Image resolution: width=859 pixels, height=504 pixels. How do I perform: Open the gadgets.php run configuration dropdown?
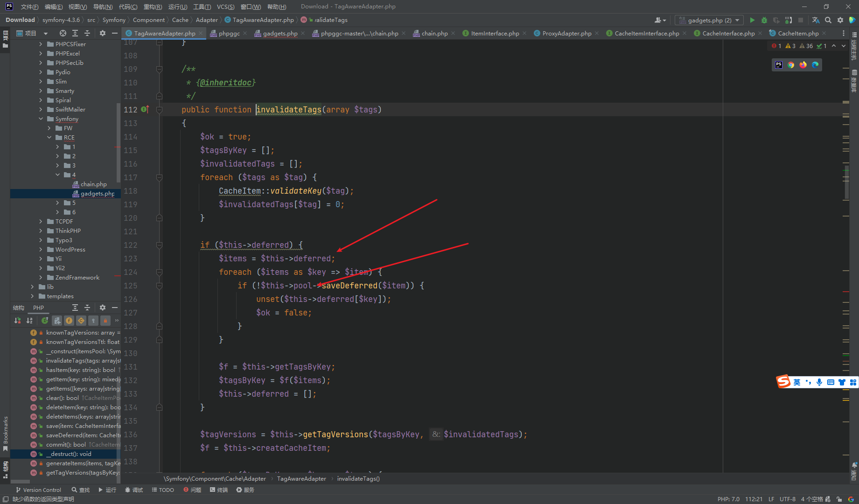[709, 20]
